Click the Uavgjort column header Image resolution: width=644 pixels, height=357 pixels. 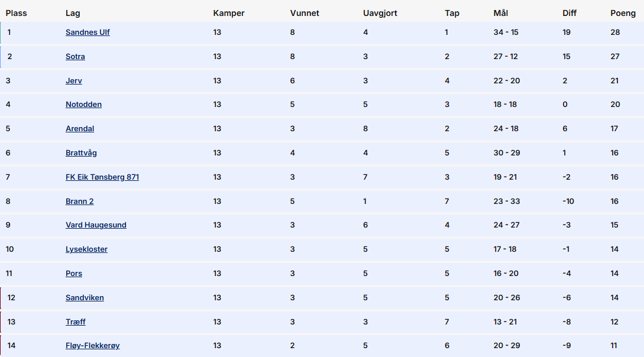pos(381,13)
